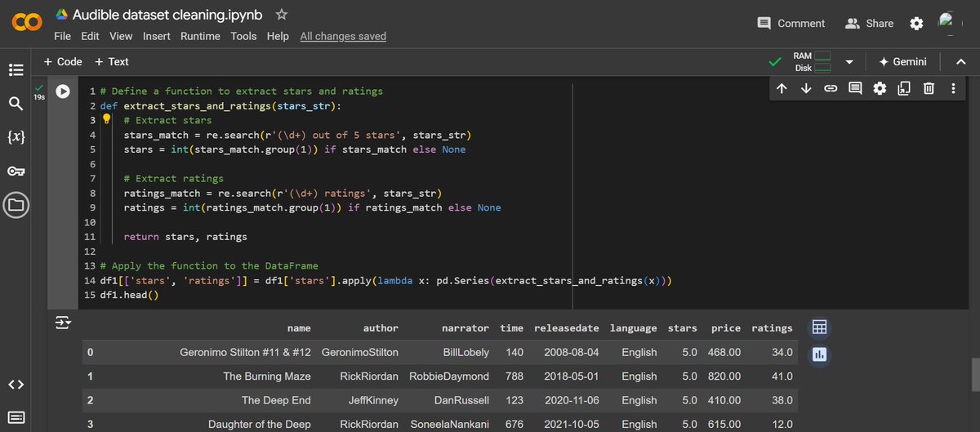Screen dimensions: 980x432
Task: Copy link to cell icon
Action: coord(831,88)
